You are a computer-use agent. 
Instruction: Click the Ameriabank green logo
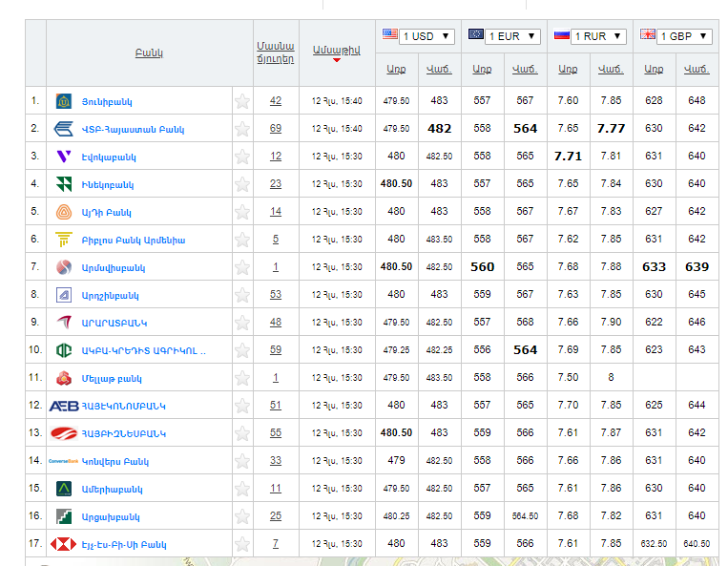coord(64,489)
